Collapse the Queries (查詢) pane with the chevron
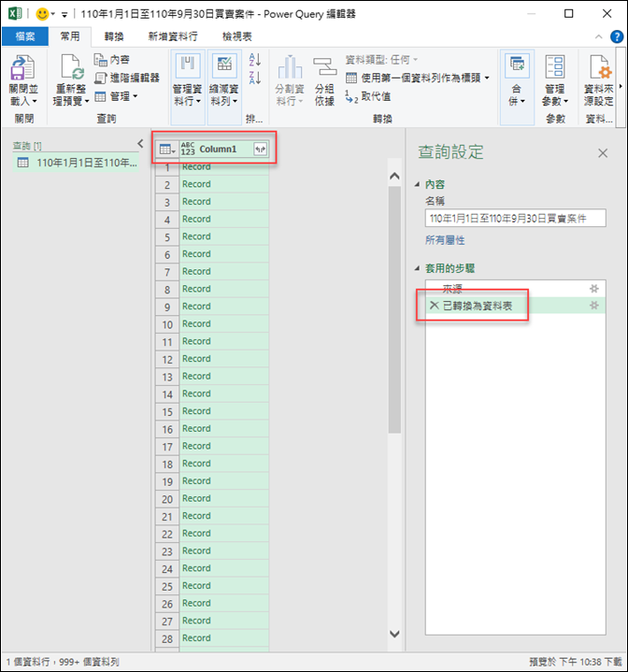Viewport: 628px width, 672px height. (140, 144)
